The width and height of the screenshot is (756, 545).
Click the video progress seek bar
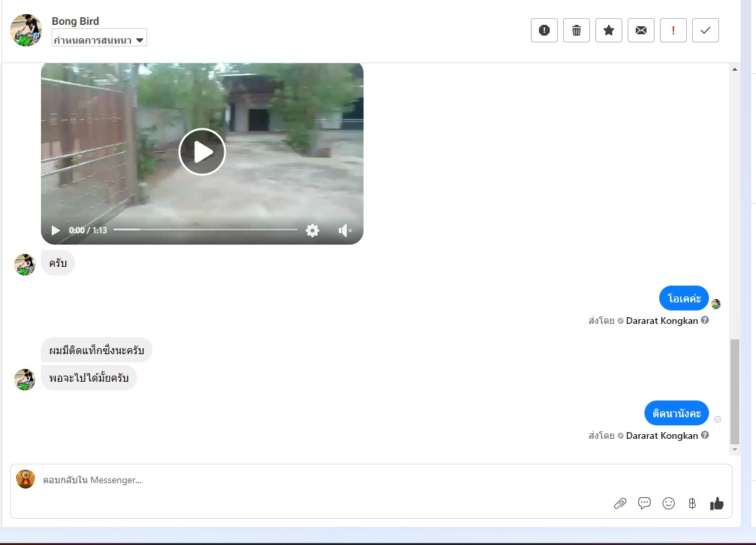(205, 230)
